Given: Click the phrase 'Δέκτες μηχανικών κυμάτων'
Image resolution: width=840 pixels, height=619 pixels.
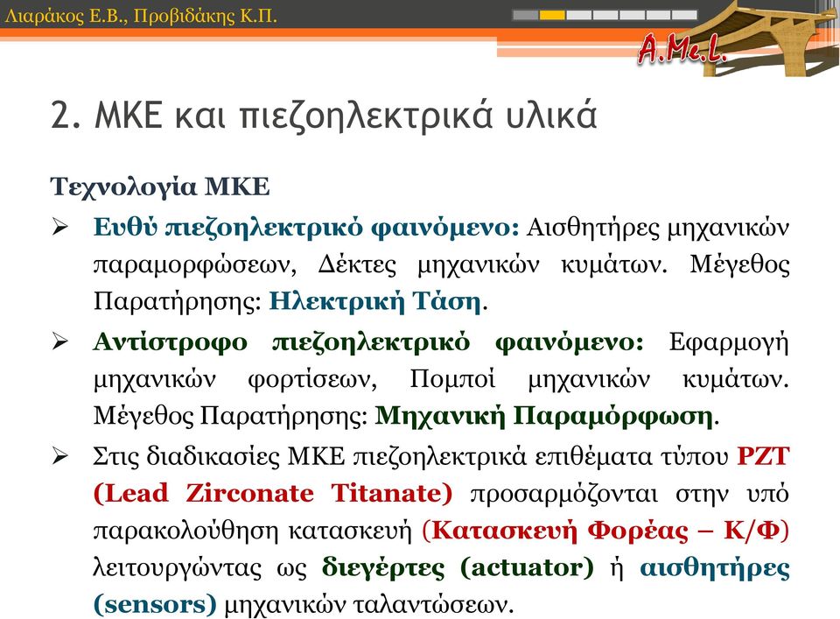Looking at the screenshot, I should [x=493, y=264].
